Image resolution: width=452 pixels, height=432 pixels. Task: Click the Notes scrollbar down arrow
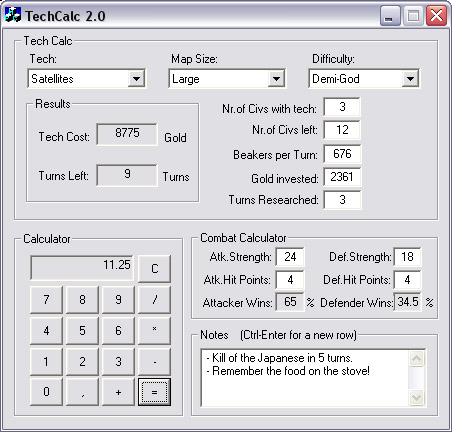[417, 397]
